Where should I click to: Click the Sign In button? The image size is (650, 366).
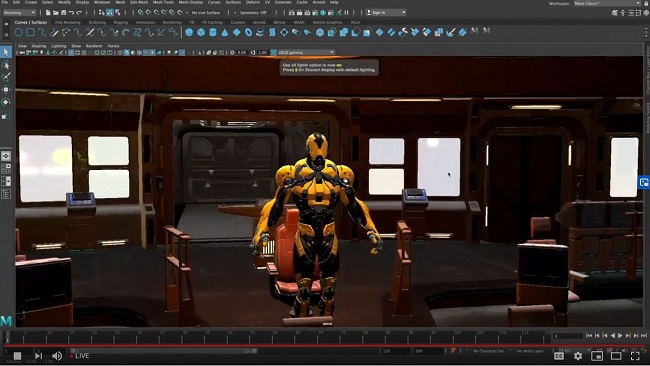click(386, 12)
